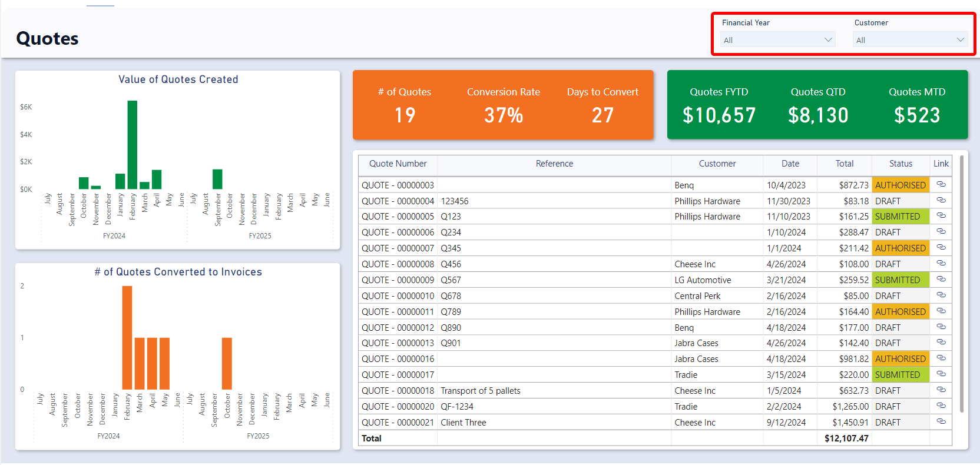The width and height of the screenshot is (980, 465).
Task: Click the Days to Convert value 27
Action: coord(602,115)
